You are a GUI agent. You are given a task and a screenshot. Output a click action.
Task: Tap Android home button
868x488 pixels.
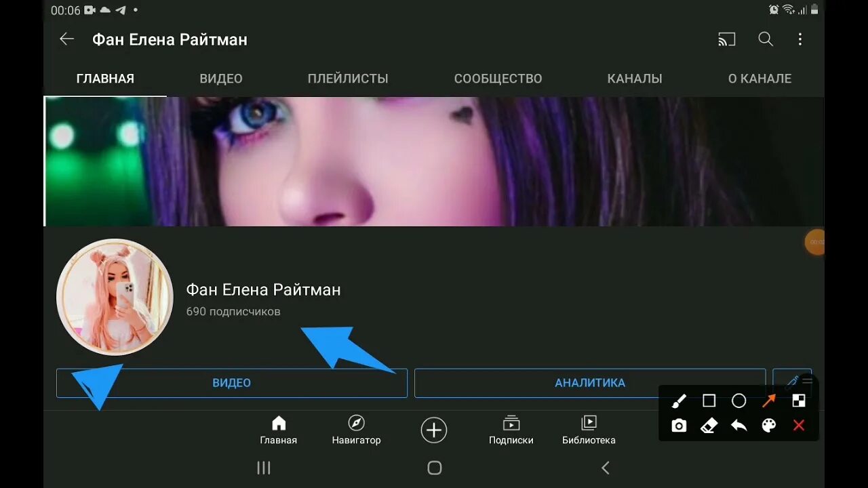point(435,468)
